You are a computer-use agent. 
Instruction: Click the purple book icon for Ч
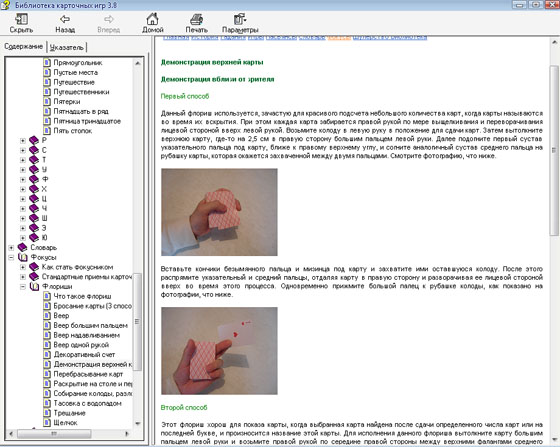pos(34,209)
